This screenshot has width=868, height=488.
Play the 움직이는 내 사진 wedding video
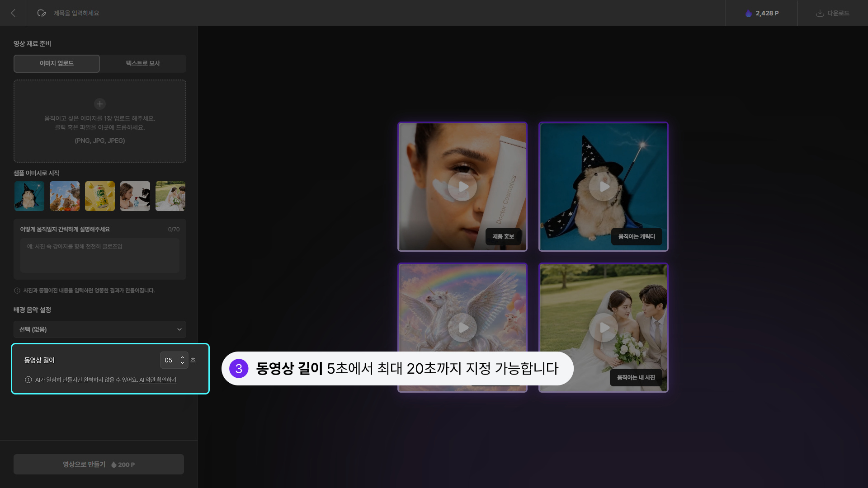tap(604, 328)
